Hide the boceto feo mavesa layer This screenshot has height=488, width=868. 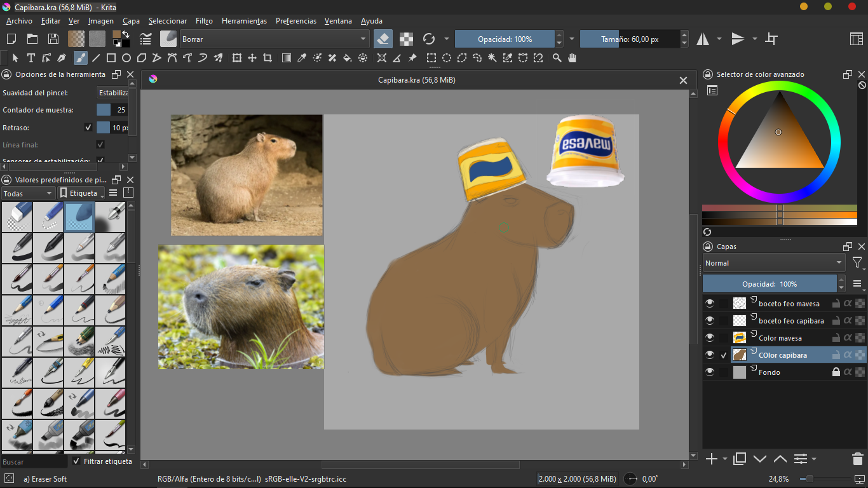click(x=710, y=303)
